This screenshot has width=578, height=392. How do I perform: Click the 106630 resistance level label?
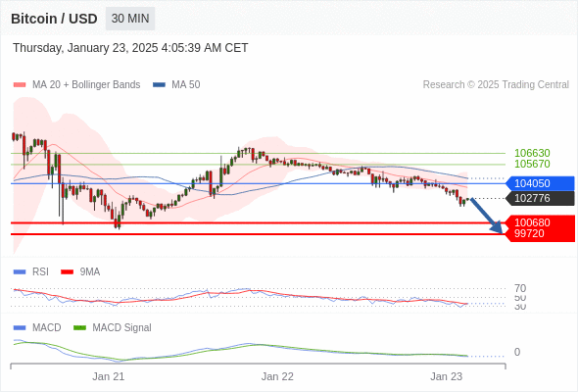532,153
